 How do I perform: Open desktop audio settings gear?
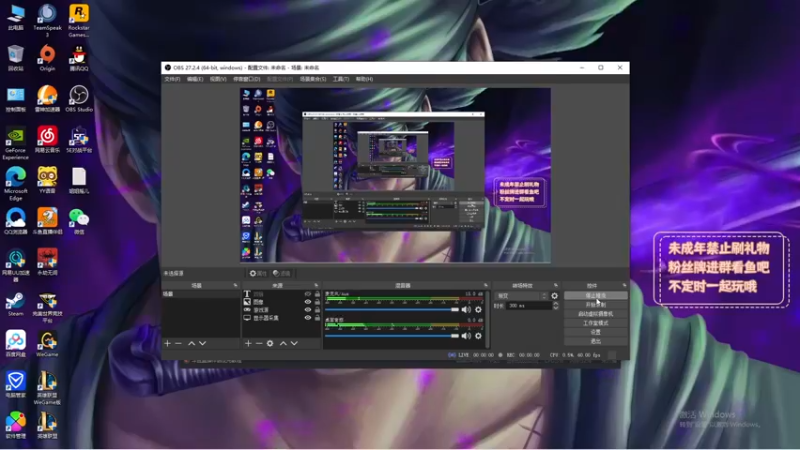478,336
